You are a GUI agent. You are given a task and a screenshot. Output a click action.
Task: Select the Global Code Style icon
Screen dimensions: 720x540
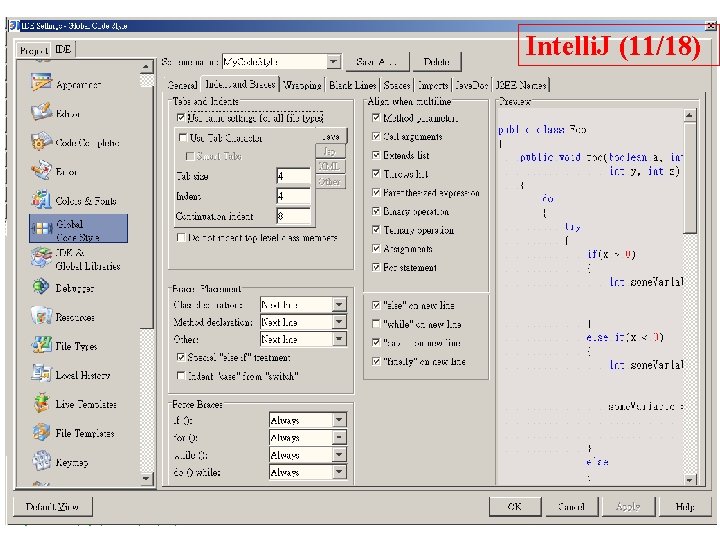point(41,228)
